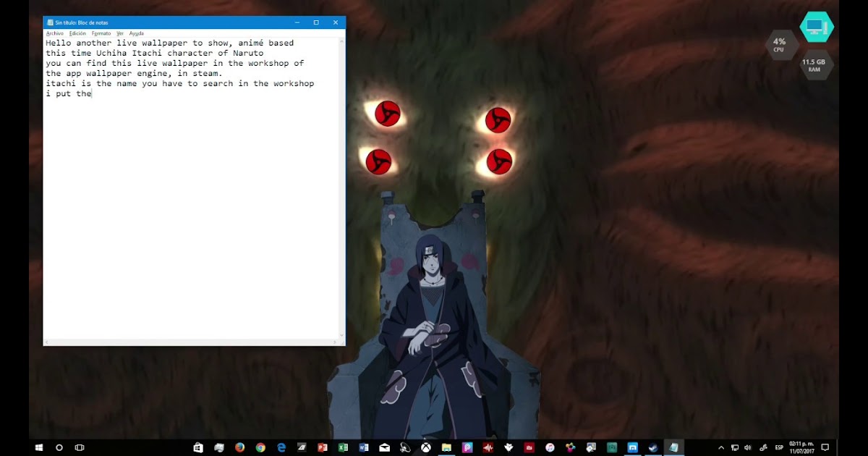Click the line "the app wallpaper engine, in steam."
This screenshot has width=868, height=456.
point(134,74)
